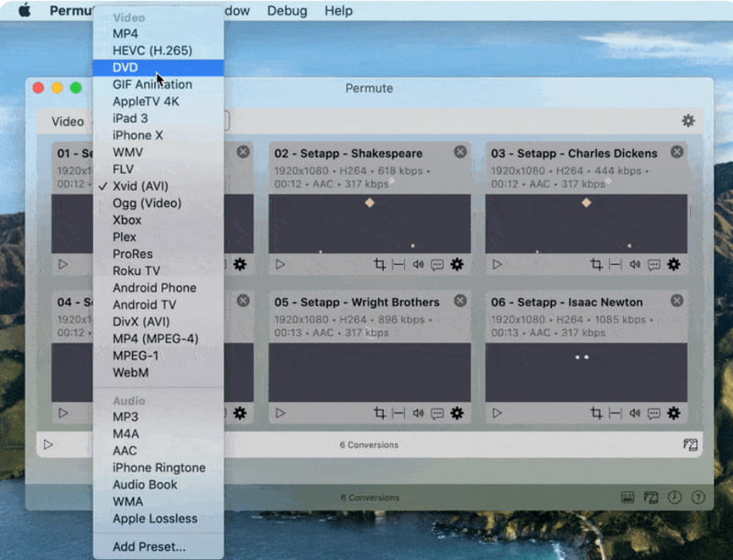This screenshot has width=733, height=560.
Task: Open the Help menu in menu bar
Action: point(338,11)
